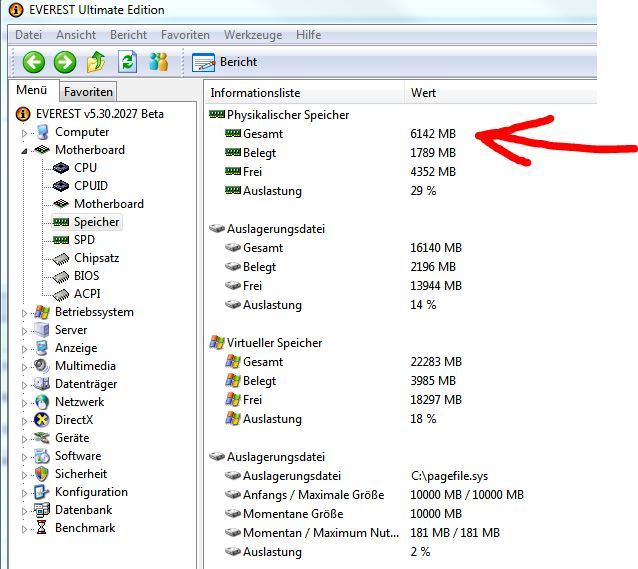
Task: Click the Multimedia speaker icon
Action: click(42, 366)
